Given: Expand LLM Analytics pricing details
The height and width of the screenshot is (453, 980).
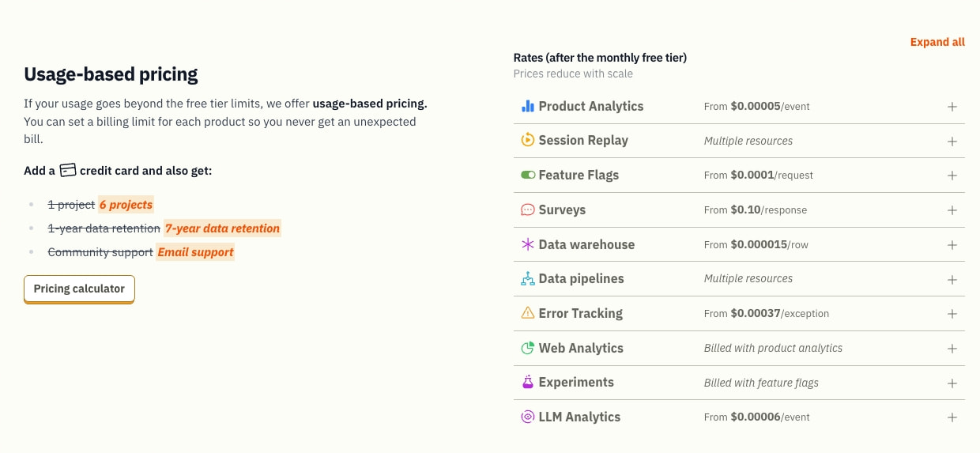Looking at the screenshot, I should click(952, 417).
